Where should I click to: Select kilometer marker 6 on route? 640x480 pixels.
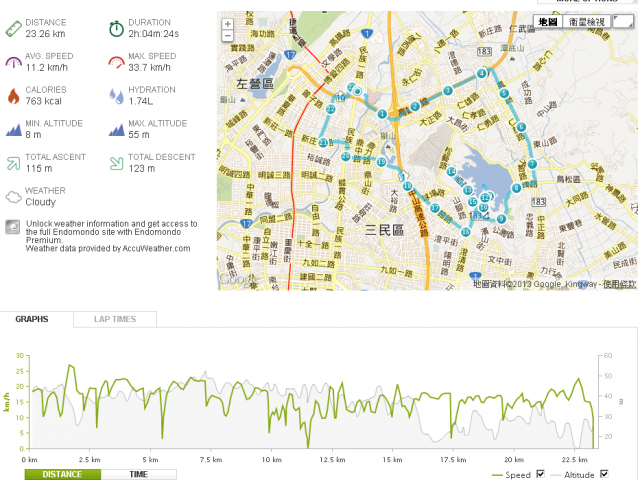pos(521,127)
